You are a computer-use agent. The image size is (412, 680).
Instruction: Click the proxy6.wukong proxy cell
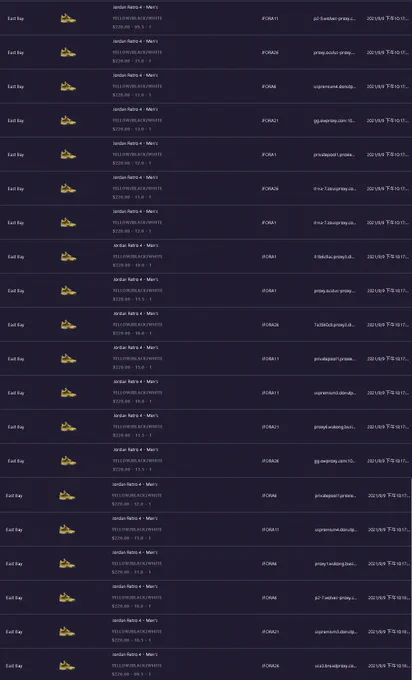point(334,427)
